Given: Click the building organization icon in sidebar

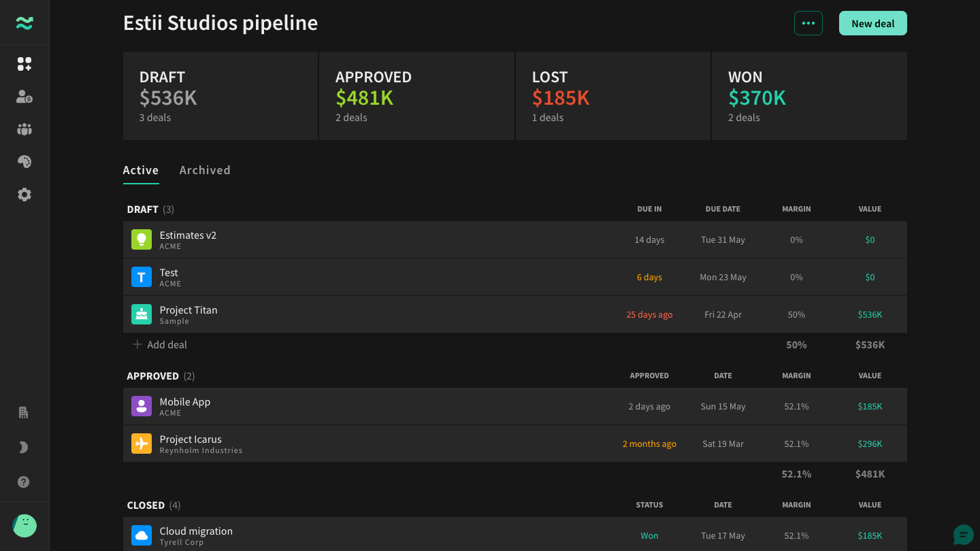Looking at the screenshot, I should click(x=24, y=412).
